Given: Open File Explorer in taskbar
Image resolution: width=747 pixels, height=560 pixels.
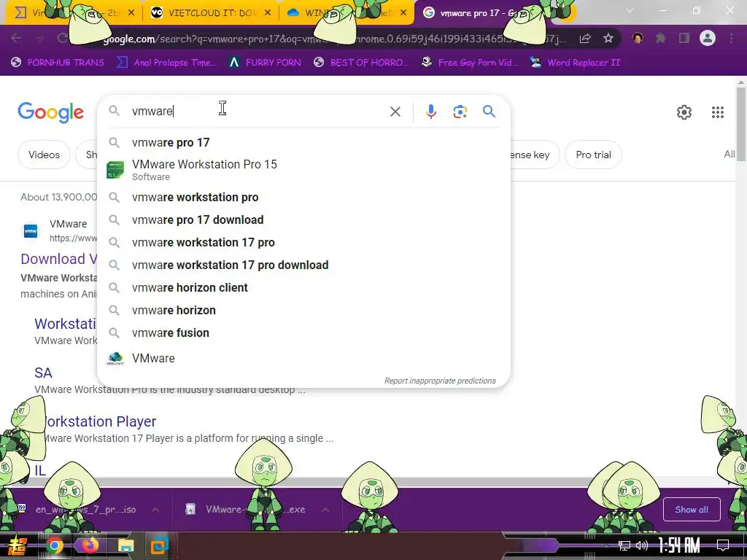Looking at the screenshot, I should point(125,545).
